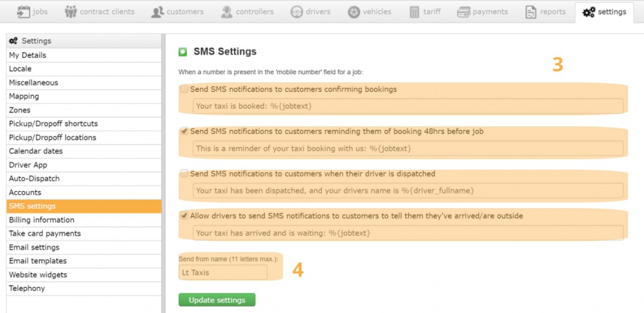Open the jobs tab
Image resolution: width=644 pixels, height=313 pixels.
tap(32, 13)
